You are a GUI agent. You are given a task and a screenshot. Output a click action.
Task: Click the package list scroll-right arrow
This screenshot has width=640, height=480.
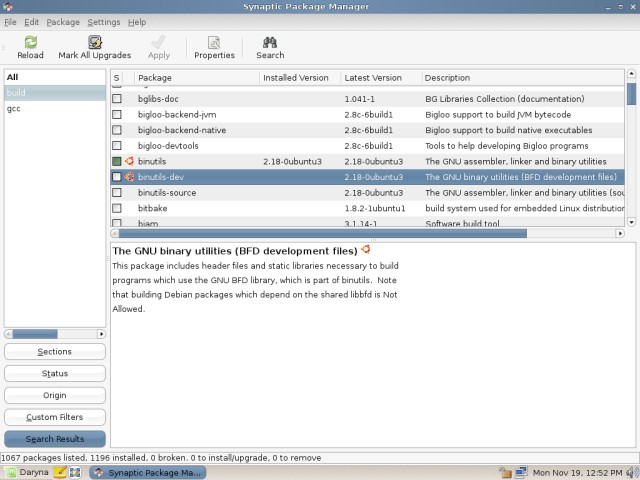[620, 233]
